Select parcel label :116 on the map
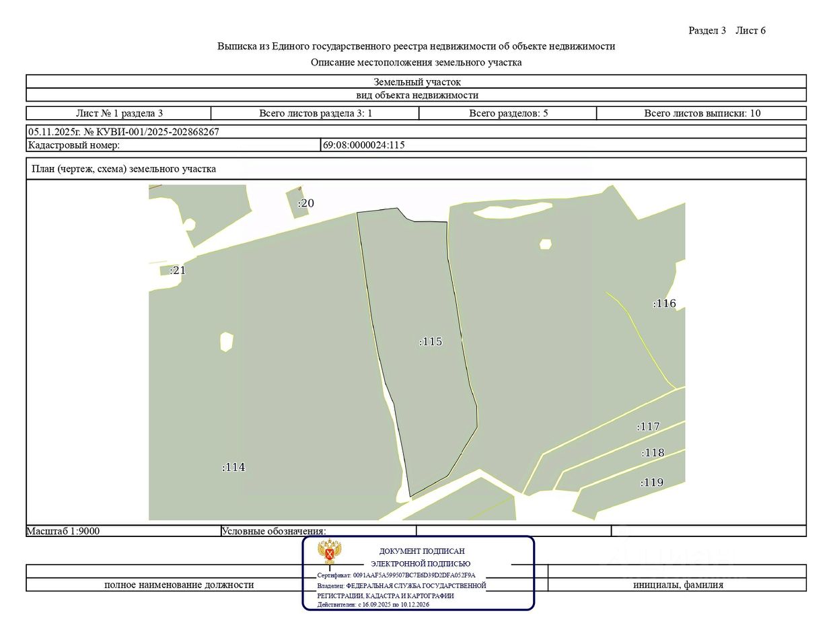This screenshot has width=833, height=644. tap(664, 303)
